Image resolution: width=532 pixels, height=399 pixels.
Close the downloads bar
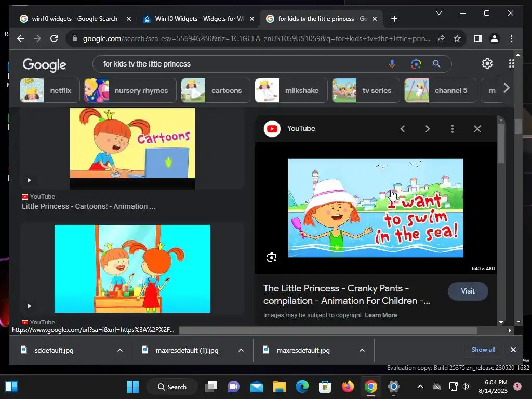[513, 350]
